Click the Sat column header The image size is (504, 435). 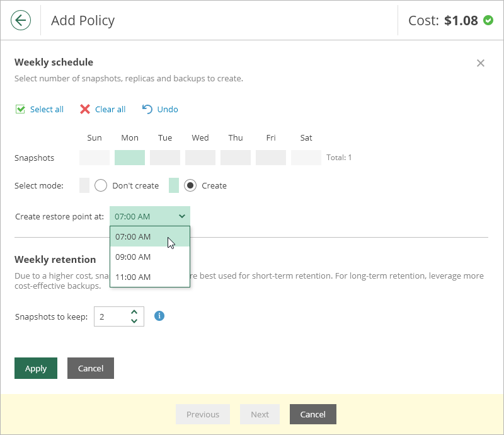[x=306, y=137]
